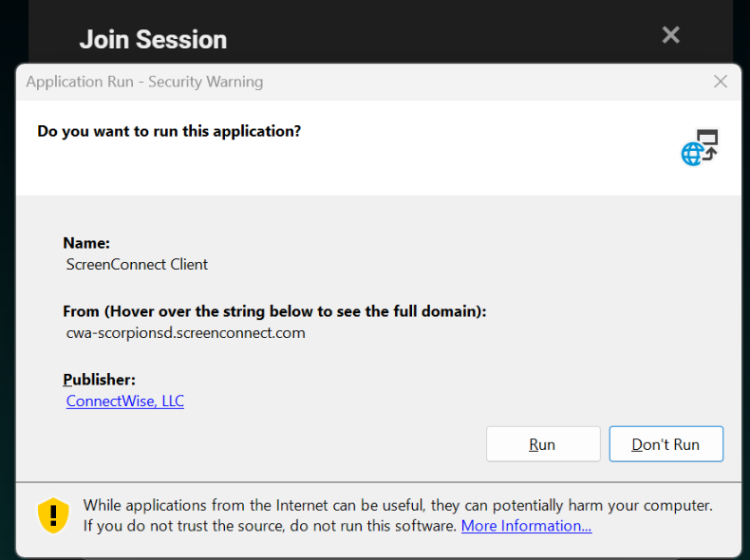Click the Run button

pos(543,444)
